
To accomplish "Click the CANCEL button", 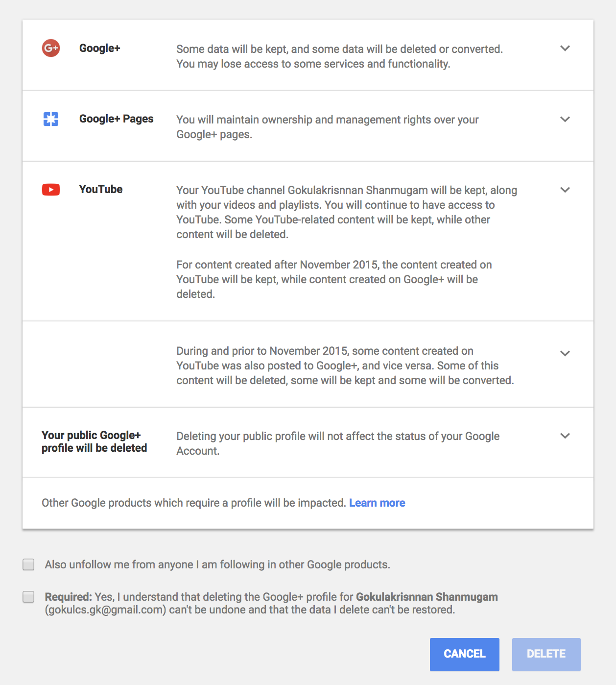I will pos(465,654).
